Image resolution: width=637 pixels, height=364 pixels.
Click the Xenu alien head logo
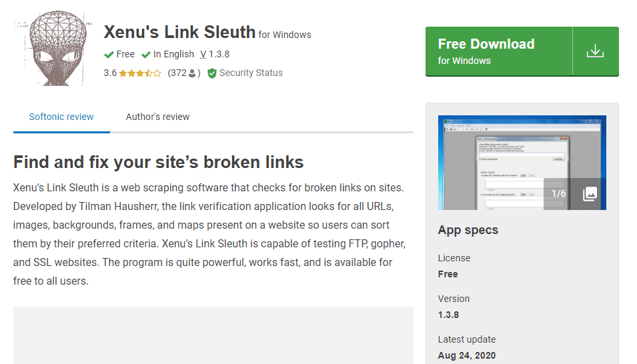click(51, 50)
